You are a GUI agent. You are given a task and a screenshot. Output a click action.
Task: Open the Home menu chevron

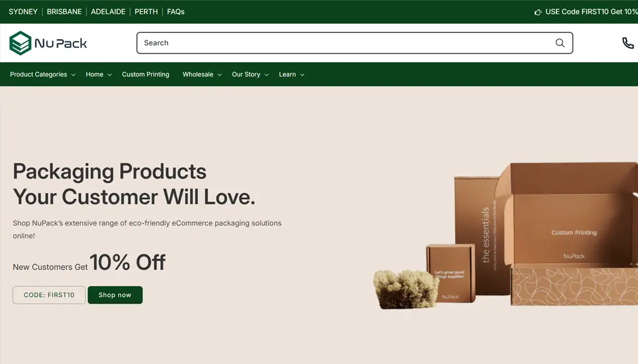[110, 75]
